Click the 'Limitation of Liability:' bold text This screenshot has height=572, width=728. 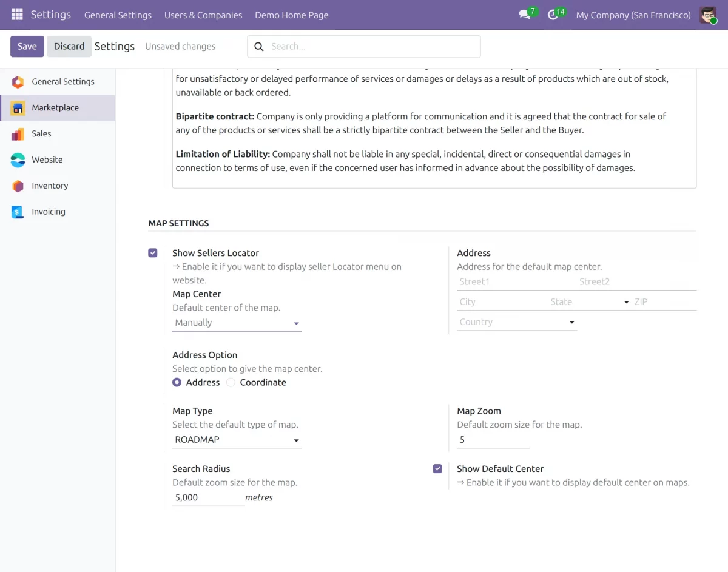[223, 155]
